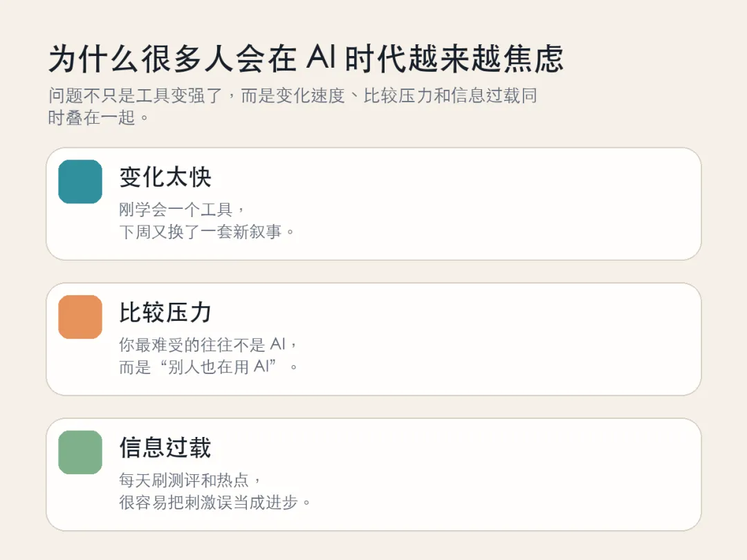
Task: Select the green square icon beside 信息过载
Action: tap(80, 453)
